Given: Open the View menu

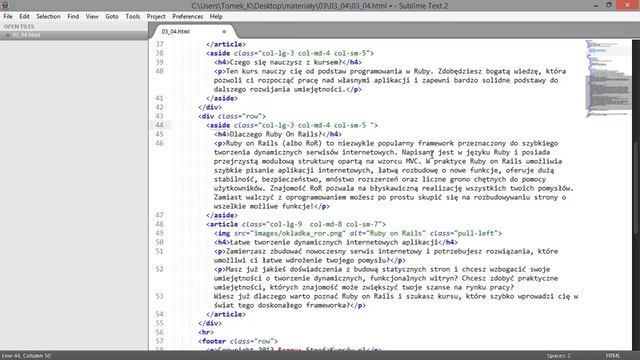Looking at the screenshot, I should click(92, 16).
